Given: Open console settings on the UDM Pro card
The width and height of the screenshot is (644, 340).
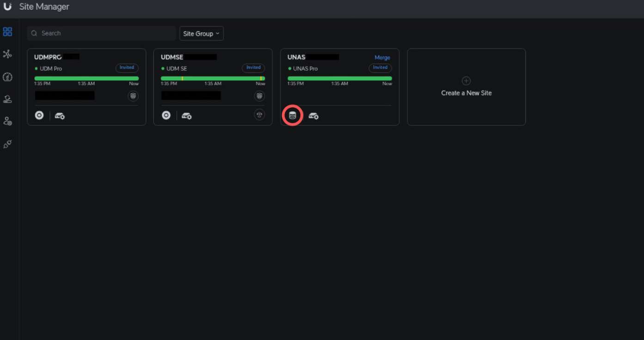Looking at the screenshot, I should [60, 116].
